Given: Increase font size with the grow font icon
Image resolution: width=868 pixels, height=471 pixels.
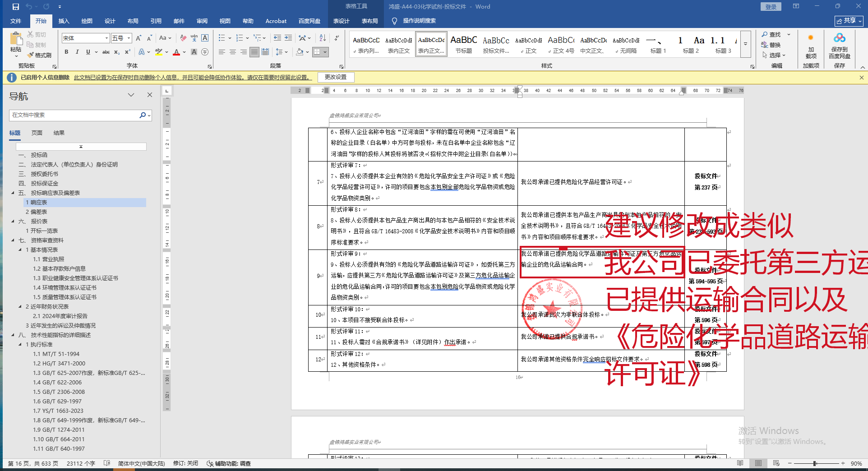Looking at the screenshot, I should coord(139,38).
